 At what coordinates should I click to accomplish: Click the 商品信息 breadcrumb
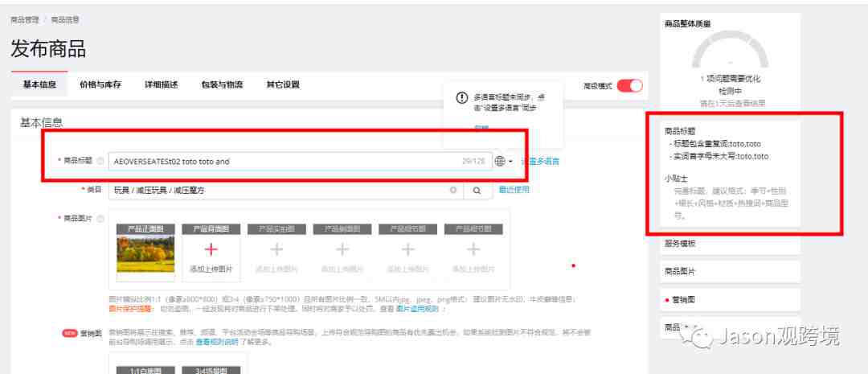pos(65,20)
